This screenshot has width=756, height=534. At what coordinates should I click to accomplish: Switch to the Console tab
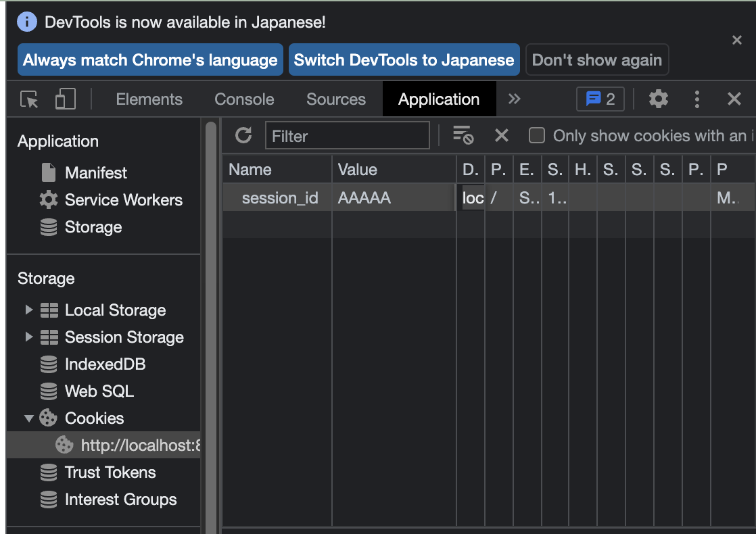click(x=244, y=99)
